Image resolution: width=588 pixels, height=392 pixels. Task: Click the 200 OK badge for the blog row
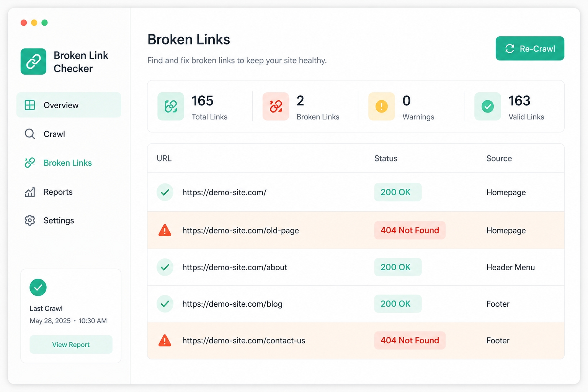(x=398, y=304)
